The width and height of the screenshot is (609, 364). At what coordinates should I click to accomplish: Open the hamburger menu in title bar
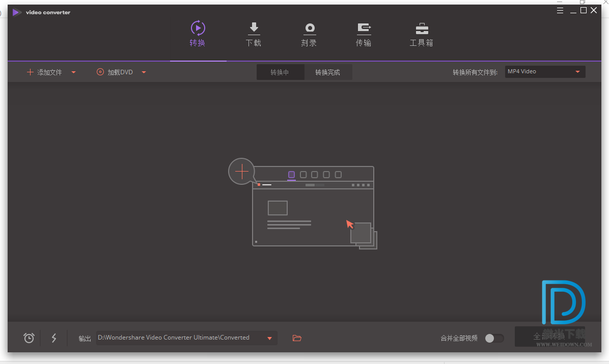pyautogui.click(x=560, y=11)
